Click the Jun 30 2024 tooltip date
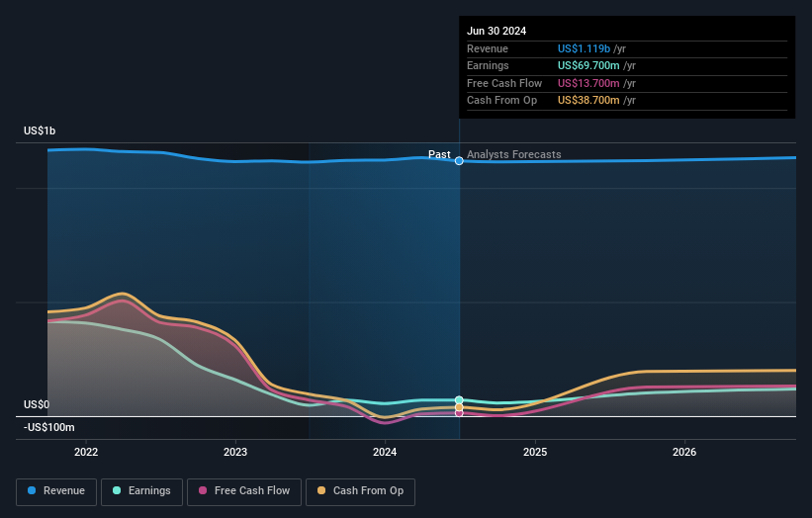812x518 pixels. point(496,31)
